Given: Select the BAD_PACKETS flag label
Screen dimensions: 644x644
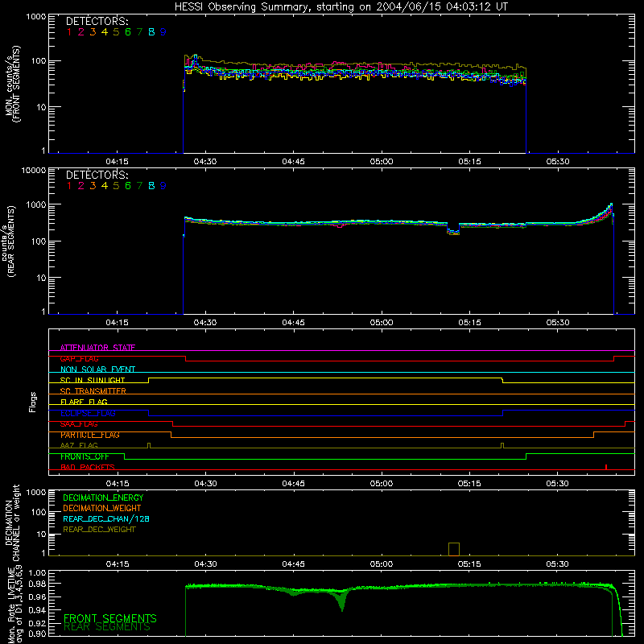Looking at the screenshot, I should 88,467.
